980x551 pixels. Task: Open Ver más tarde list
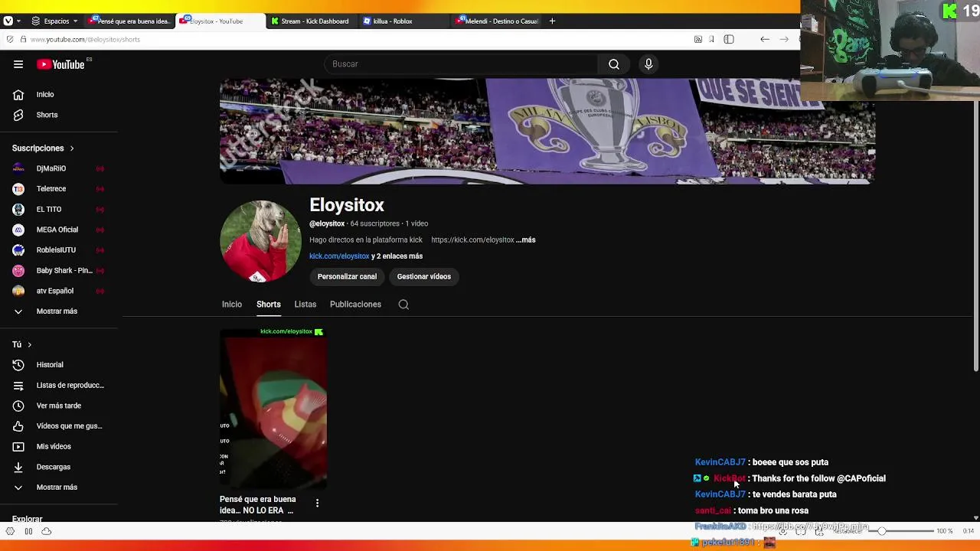tap(58, 406)
